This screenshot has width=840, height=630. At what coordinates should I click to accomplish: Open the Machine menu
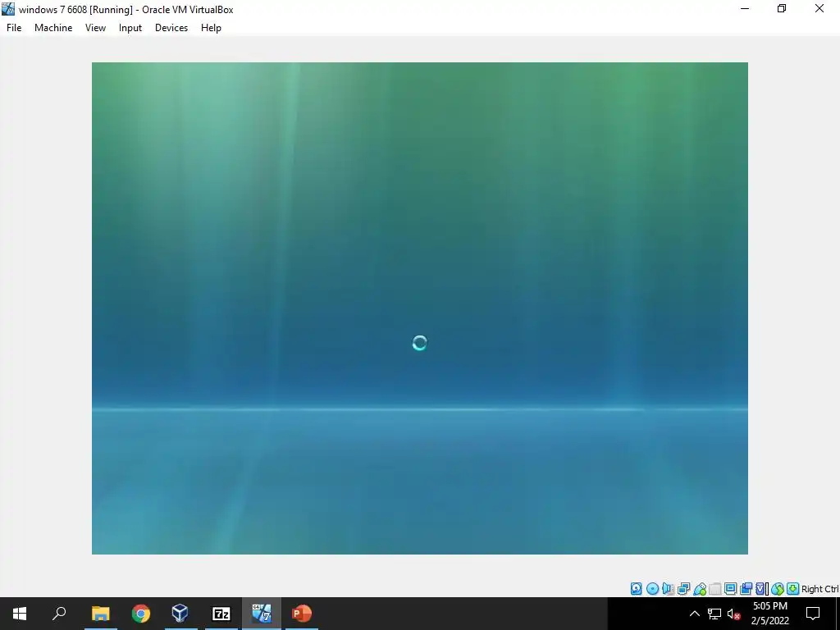pos(53,28)
